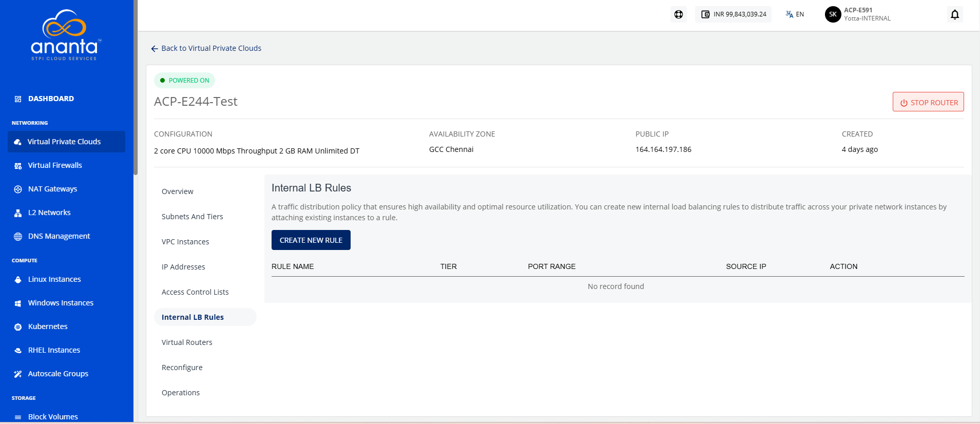Open the EN language selector
The image size is (980, 424).
point(795,14)
